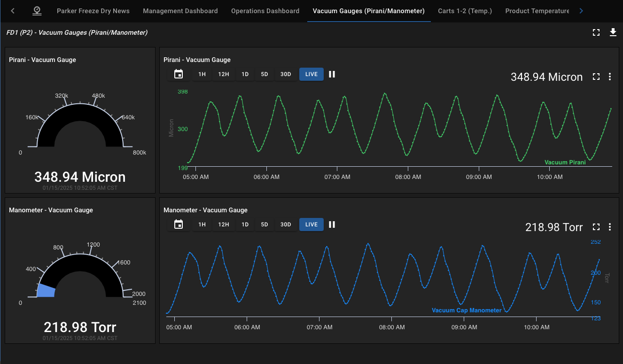Screen dimensions: 623x364
Task: Pause the Pirani chart live updates
Action: click(332, 74)
